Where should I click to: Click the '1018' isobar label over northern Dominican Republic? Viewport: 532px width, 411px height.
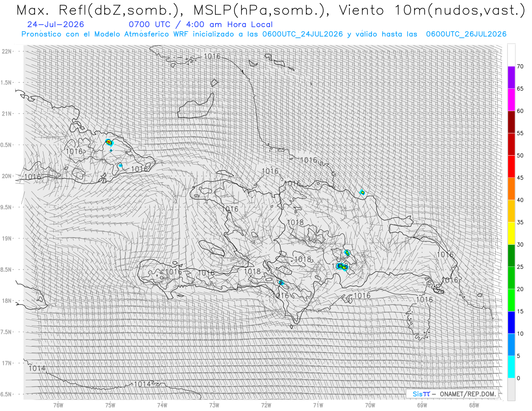(295, 223)
